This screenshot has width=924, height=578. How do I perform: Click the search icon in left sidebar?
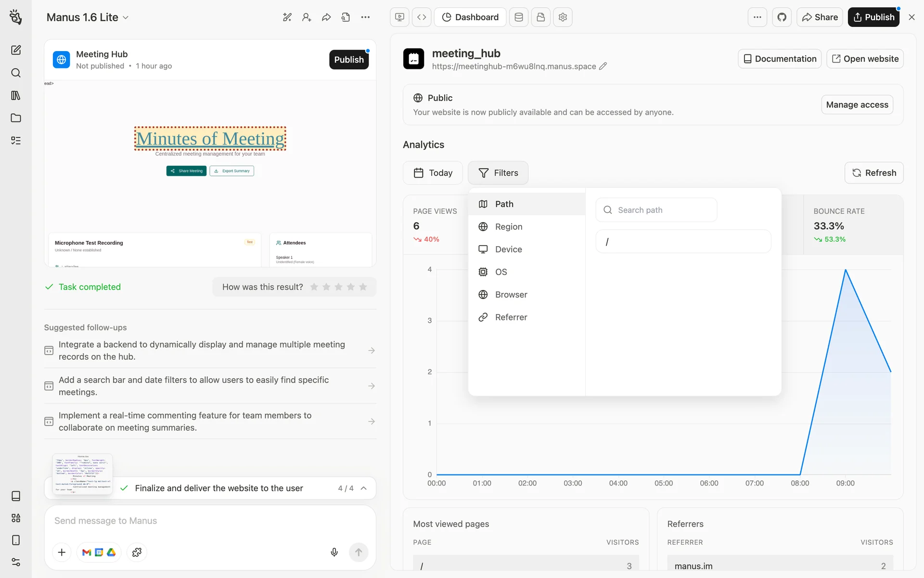16,73
